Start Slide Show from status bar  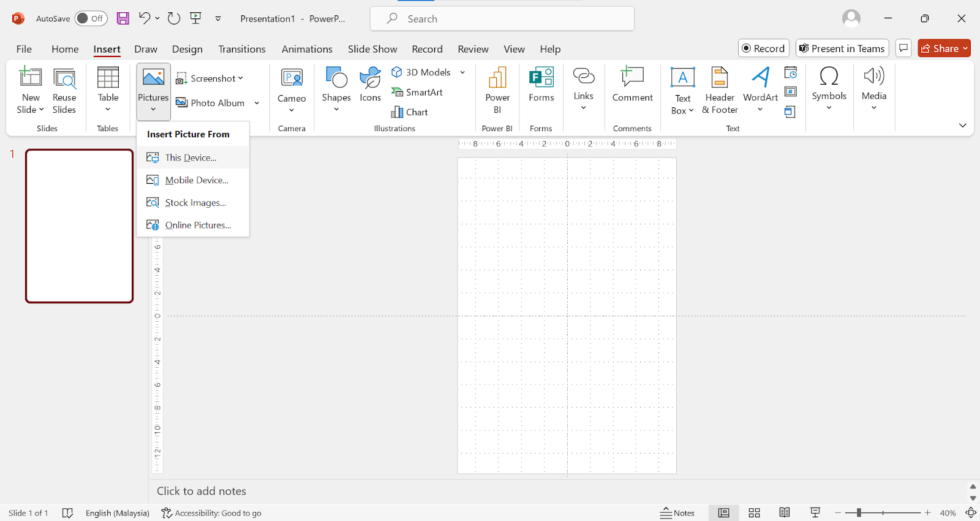point(815,513)
